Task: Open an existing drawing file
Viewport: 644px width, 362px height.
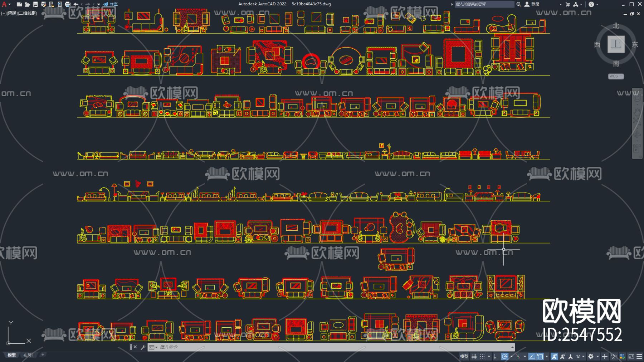Action: (x=27, y=4)
